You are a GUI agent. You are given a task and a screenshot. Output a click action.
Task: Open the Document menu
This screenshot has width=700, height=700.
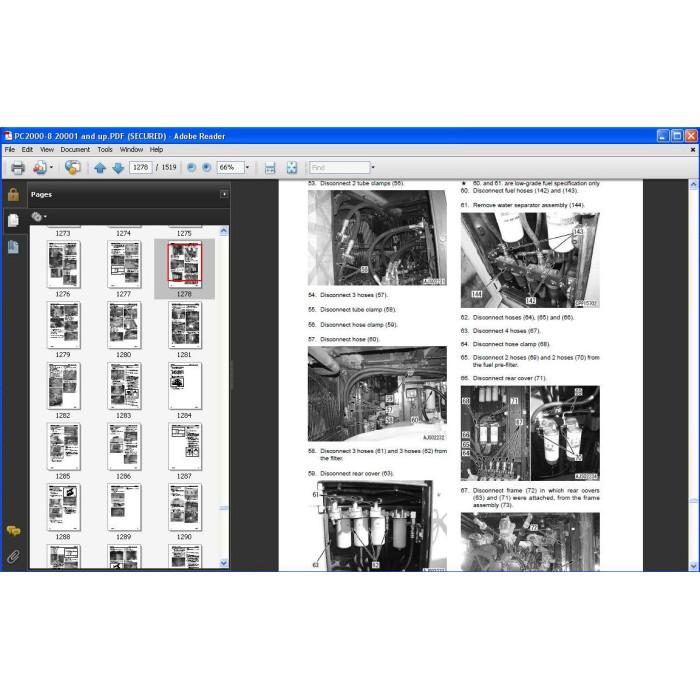tap(75, 150)
